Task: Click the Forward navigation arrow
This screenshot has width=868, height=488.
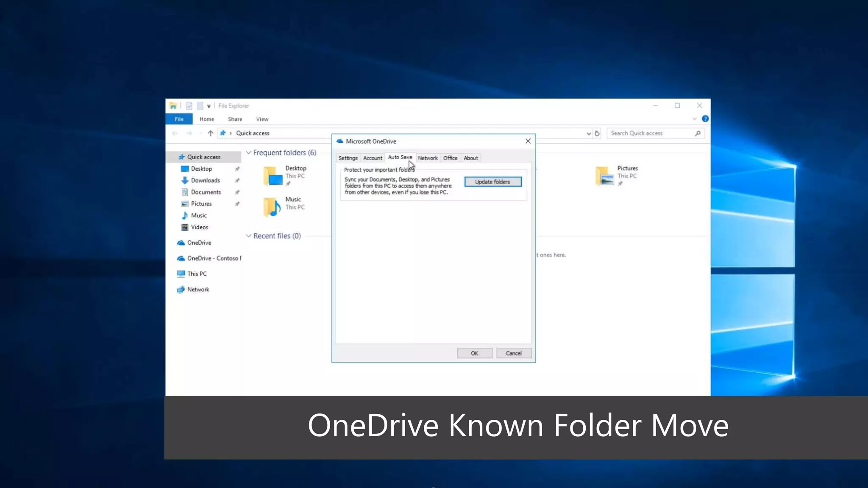Action: (x=189, y=133)
